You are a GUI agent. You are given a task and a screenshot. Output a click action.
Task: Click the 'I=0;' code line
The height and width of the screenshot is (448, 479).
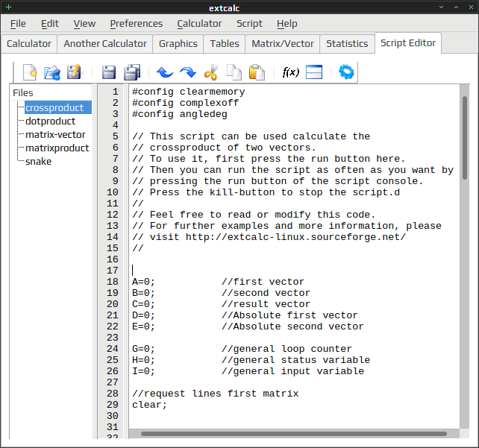(143, 371)
